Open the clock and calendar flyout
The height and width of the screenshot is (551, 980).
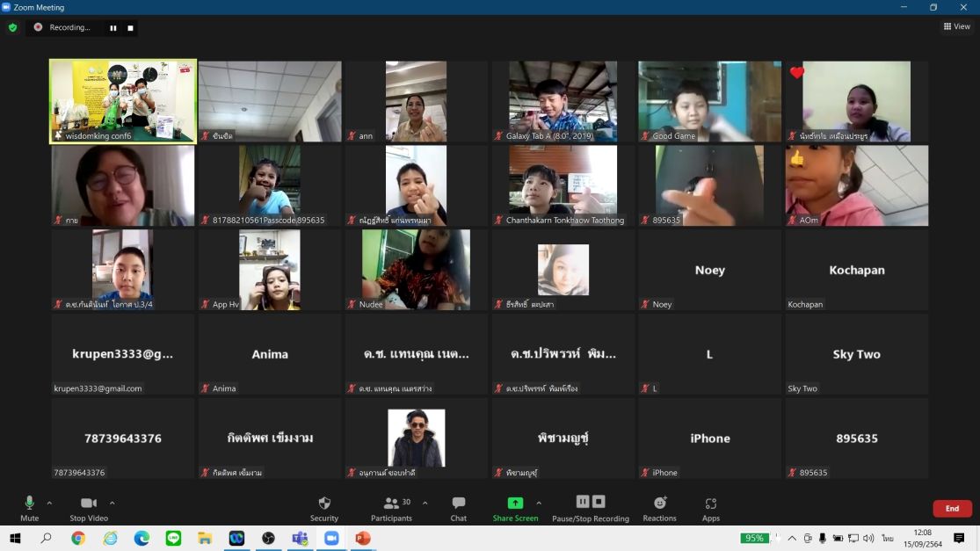(x=923, y=538)
